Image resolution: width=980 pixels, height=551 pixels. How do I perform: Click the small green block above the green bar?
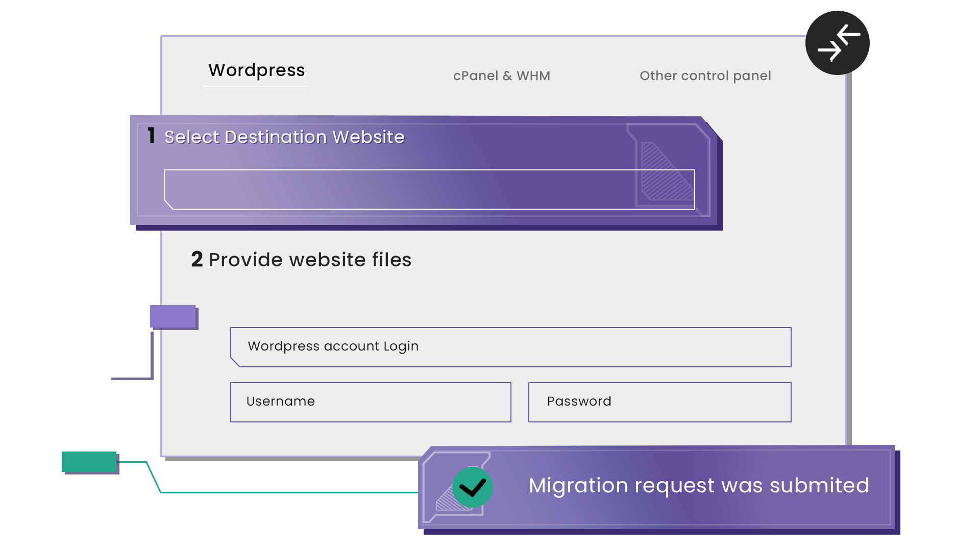point(89,463)
